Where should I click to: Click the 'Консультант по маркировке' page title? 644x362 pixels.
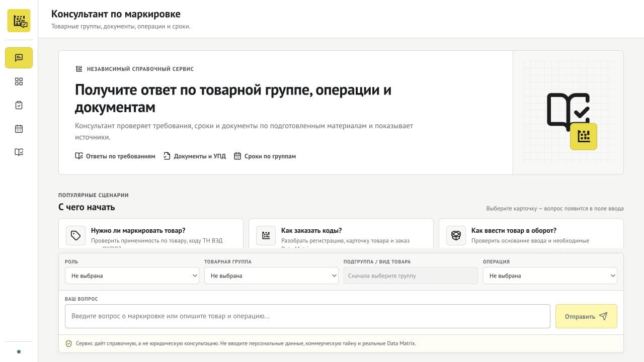click(116, 14)
